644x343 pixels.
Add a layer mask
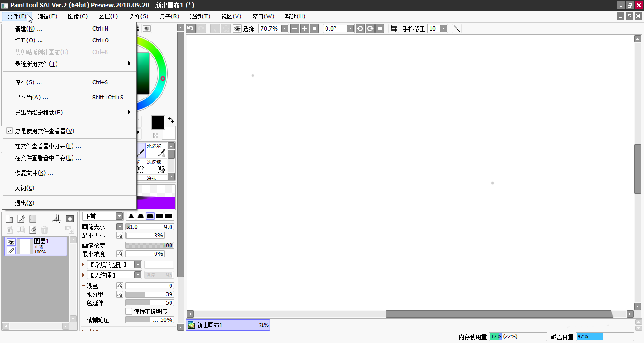70,219
